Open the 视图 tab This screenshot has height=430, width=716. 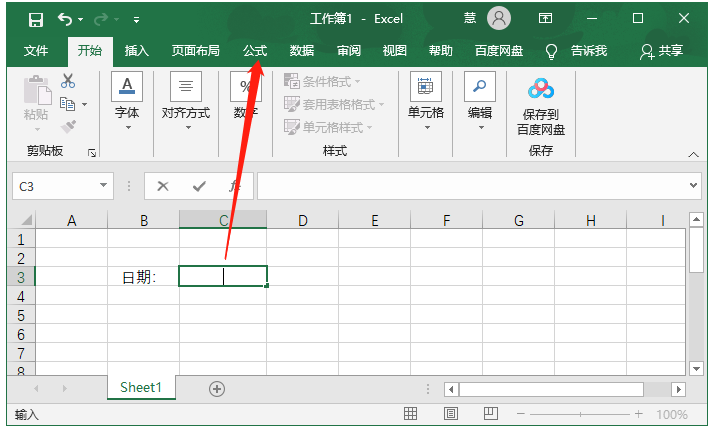coord(395,50)
